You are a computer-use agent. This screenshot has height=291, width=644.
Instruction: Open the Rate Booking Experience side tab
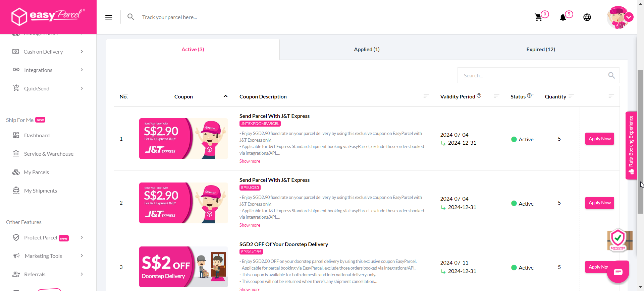click(631, 145)
